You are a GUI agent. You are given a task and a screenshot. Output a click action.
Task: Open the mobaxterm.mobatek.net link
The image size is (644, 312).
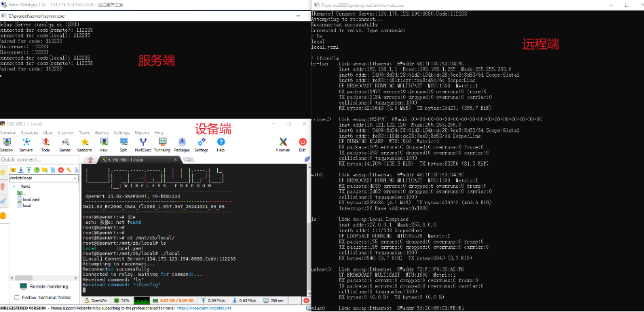(x=204, y=308)
